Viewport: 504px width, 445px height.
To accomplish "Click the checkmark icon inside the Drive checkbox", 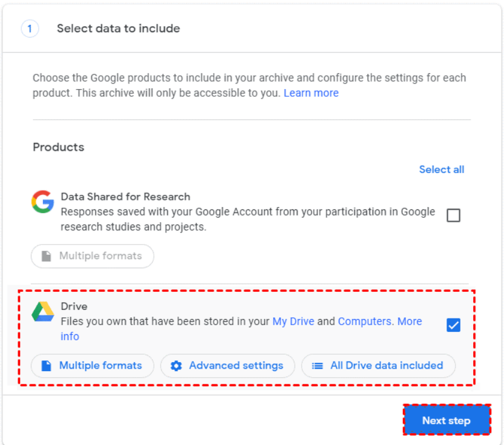I will (453, 325).
